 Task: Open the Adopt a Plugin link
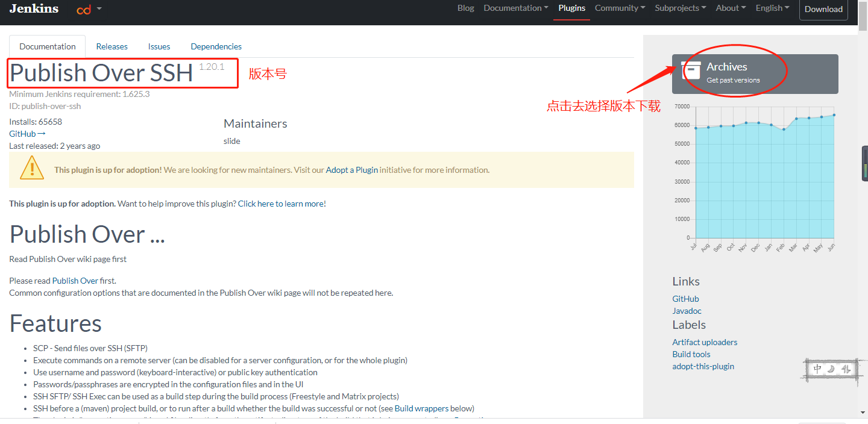coord(351,170)
